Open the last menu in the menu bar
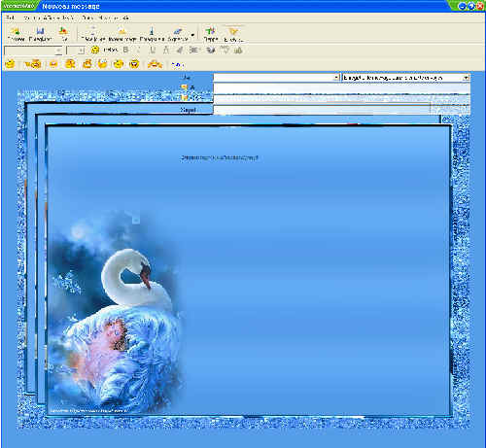Image resolution: width=486 pixels, height=448 pixels. pyautogui.click(x=125, y=17)
